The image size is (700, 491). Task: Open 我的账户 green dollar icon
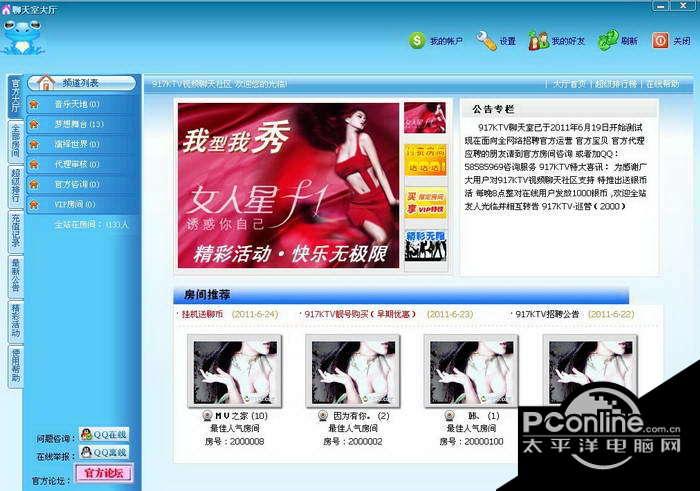click(417, 41)
